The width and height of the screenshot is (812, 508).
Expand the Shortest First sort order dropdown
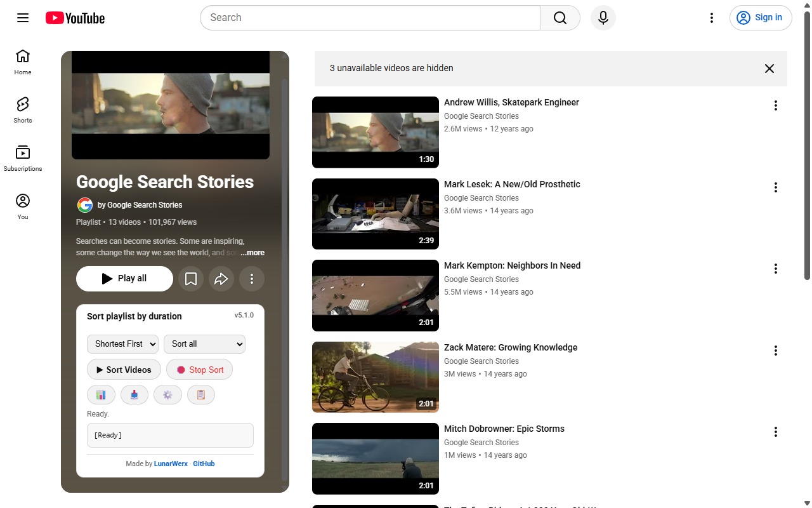click(x=122, y=344)
